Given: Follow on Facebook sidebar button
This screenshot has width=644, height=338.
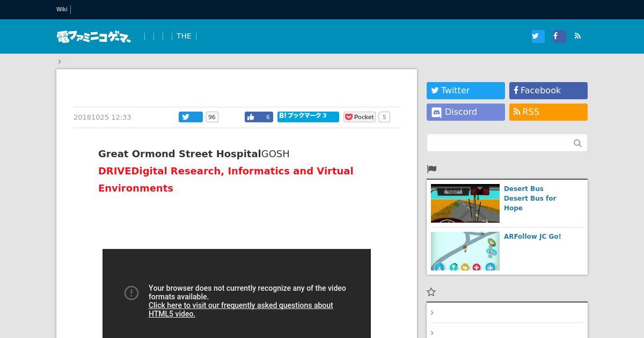Looking at the screenshot, I should pyautogui.click(x=548, y=91).
